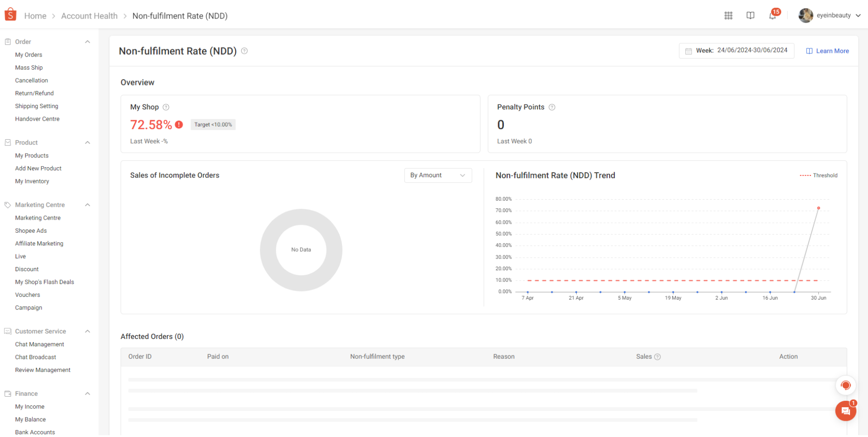Click the calendar icon in the Week selector

(688, 51)
